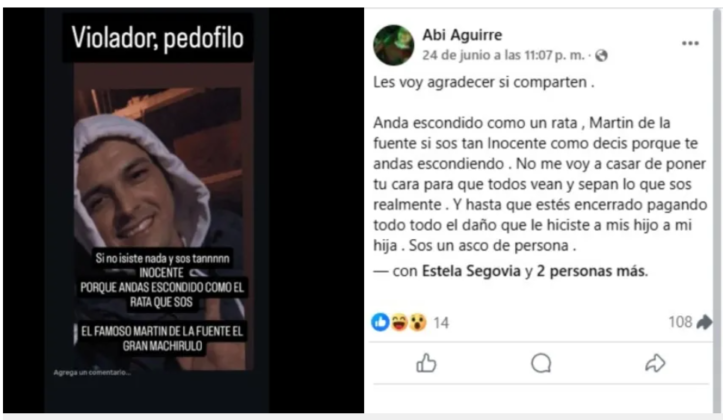View the 108 shares count
This screenshot has width=723, height=420.
[x=680, y=322]
